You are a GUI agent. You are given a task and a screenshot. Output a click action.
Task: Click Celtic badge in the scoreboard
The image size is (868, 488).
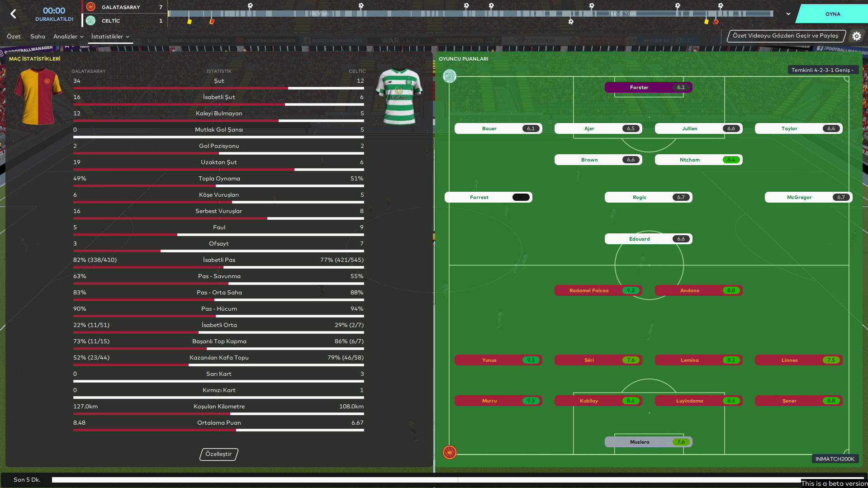click(x=91, y=20)
